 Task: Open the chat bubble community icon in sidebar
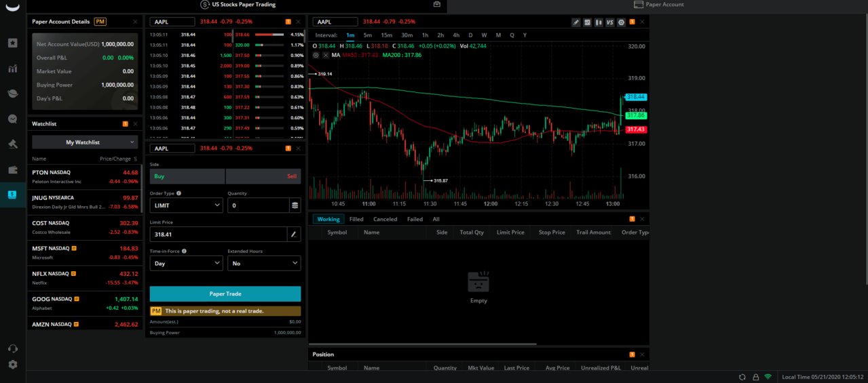coord(12,119)
